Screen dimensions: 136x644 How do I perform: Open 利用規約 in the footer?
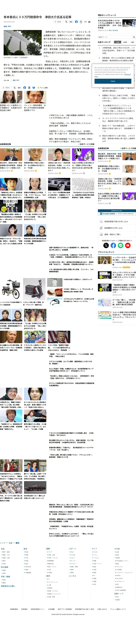[24, 609]
